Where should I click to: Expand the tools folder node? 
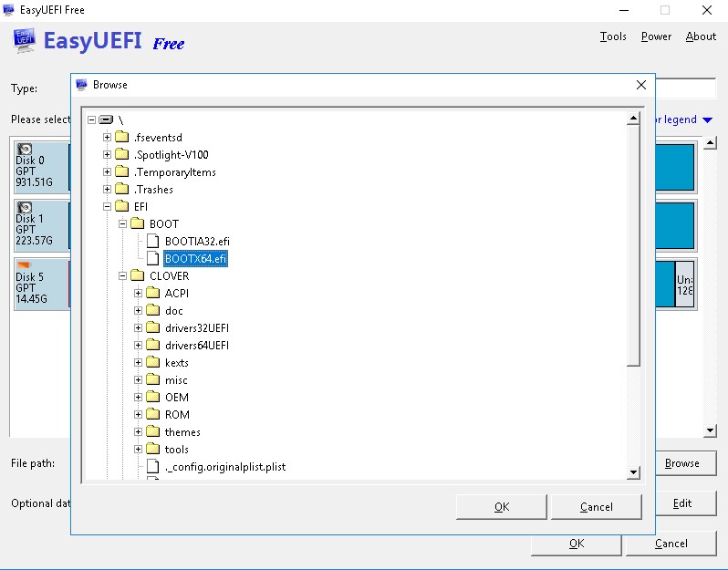pos(138,449)
